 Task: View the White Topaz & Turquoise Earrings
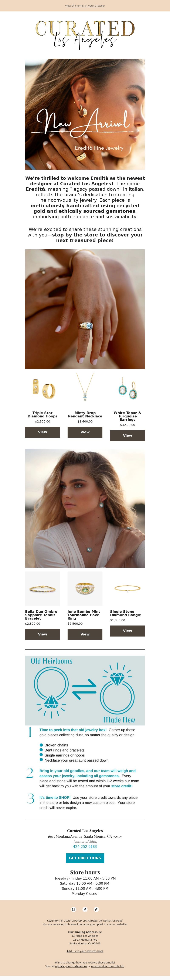pyautogui.click(x=127, y=436)
